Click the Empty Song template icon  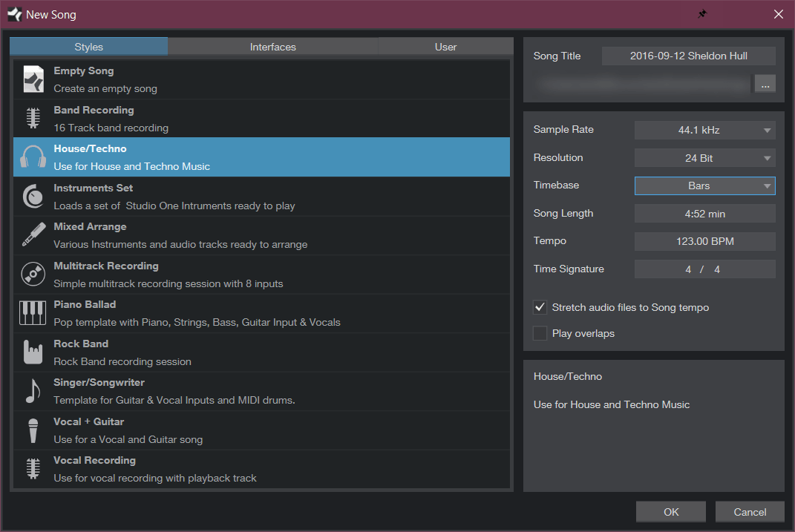pos(33,79)
